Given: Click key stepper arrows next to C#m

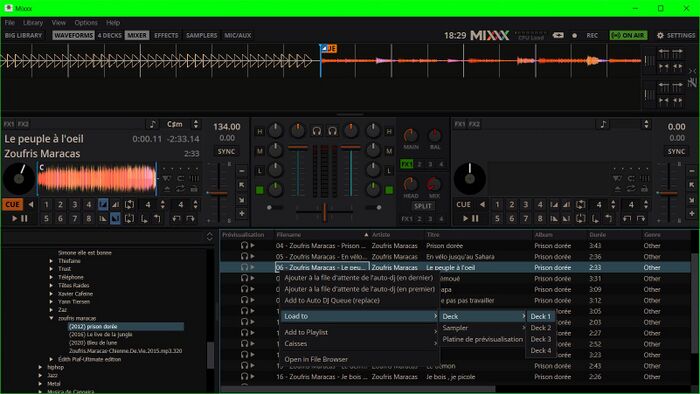Looking at the screenshot, I should pyautogui.click(x=196, y=124).
